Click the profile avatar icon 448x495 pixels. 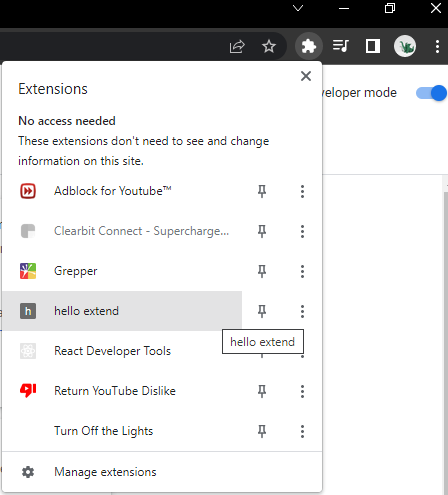click(405, 46)
